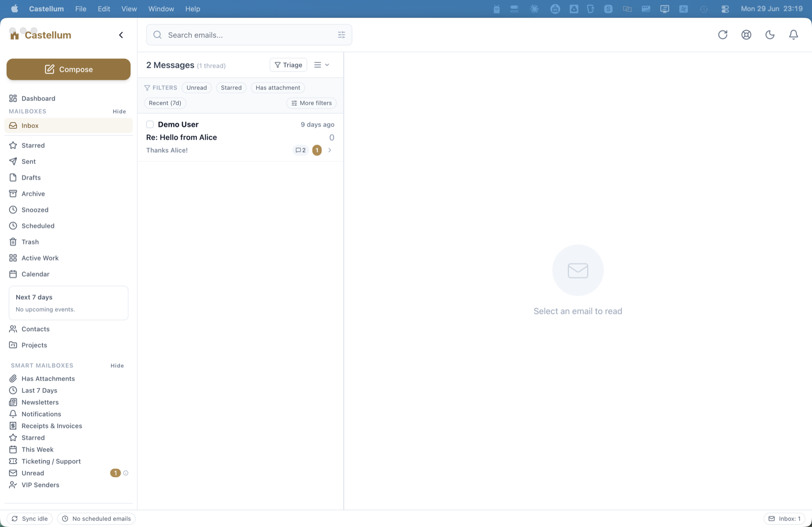Screen dimensions: 812x527
Task: Click the Compose button
Action: (x=69, y=69)
